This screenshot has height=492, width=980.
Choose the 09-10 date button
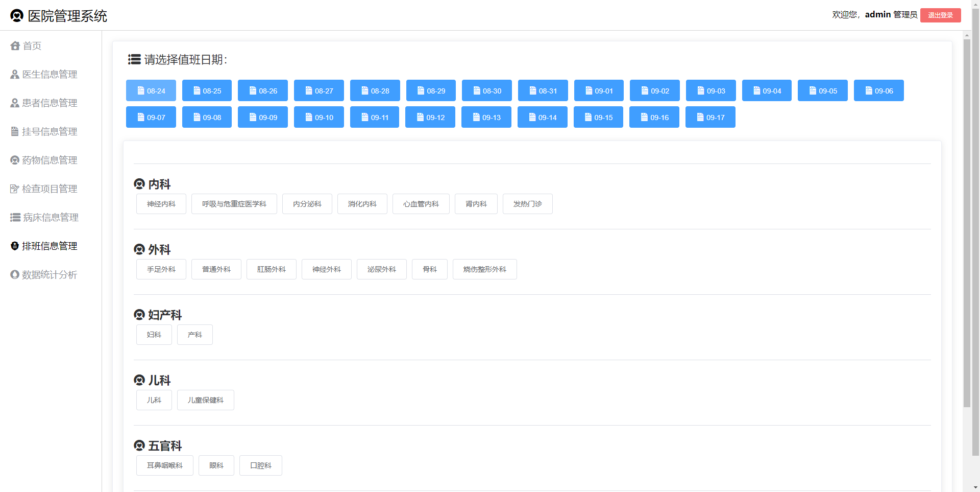pyautogui.click(x=319, y=117)
